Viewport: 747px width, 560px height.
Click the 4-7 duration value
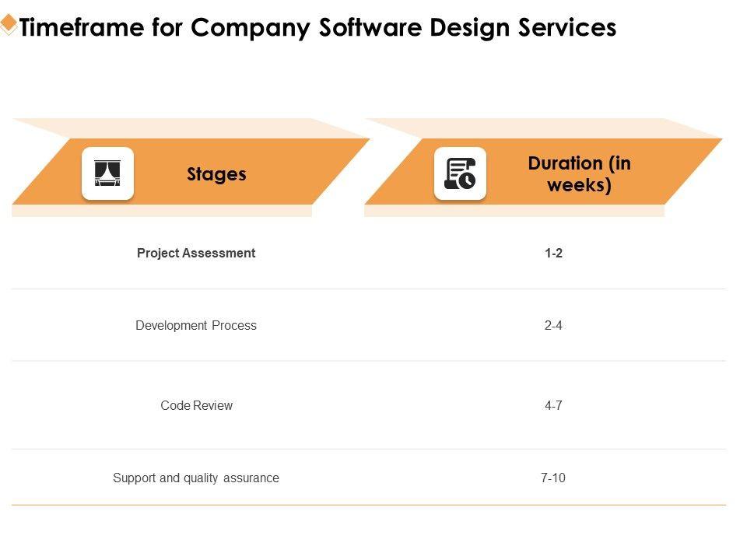pos(553,405)
